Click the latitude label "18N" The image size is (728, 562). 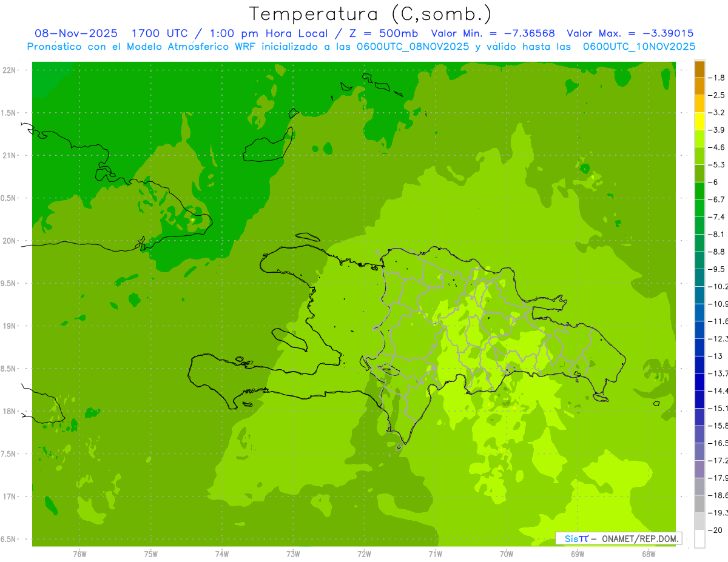(x=10, y=411)
